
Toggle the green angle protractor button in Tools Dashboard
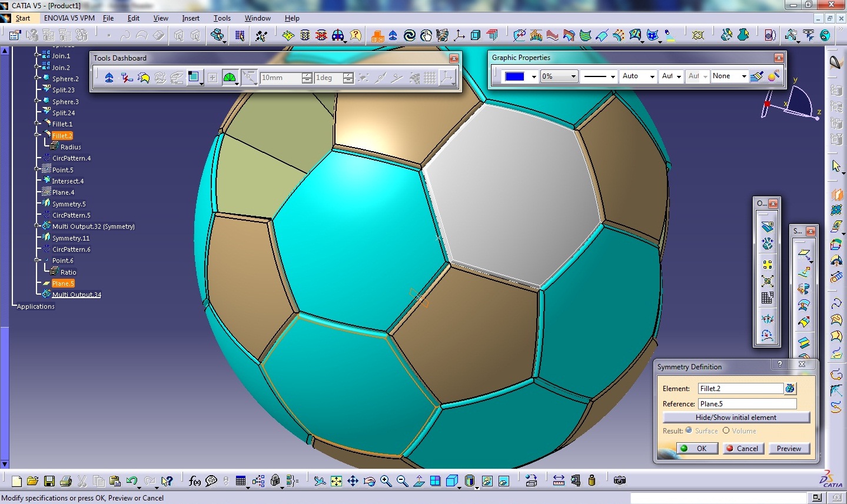click(229, 78)
